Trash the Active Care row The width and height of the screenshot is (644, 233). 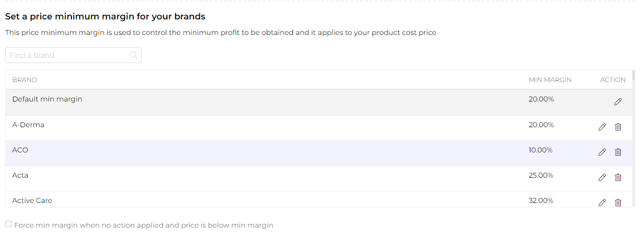(618, 202)
